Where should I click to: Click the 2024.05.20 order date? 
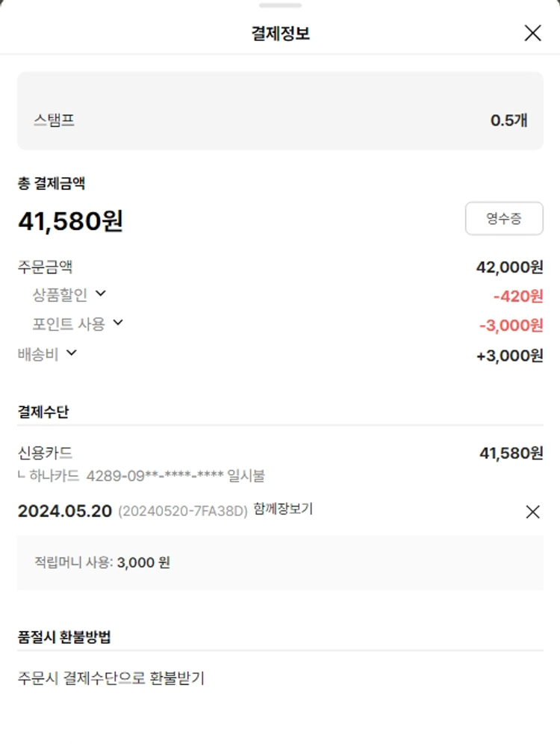click(65, 512)
